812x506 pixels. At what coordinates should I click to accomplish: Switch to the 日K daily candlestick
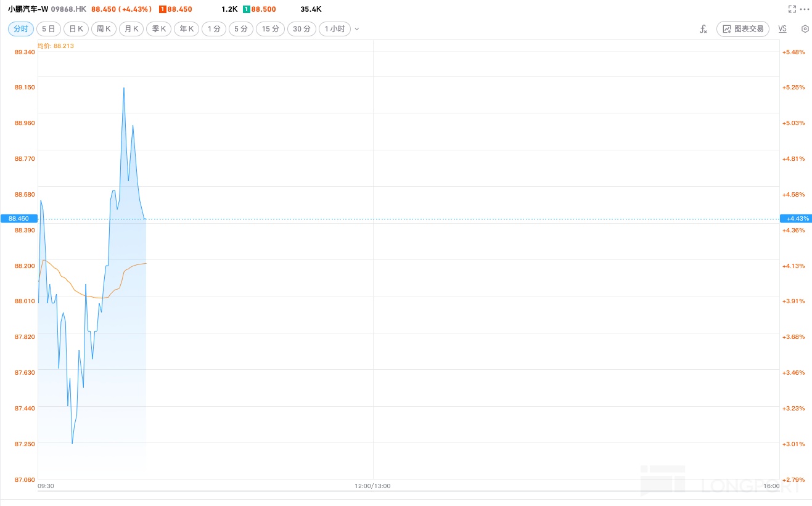[x=76, y=29]
